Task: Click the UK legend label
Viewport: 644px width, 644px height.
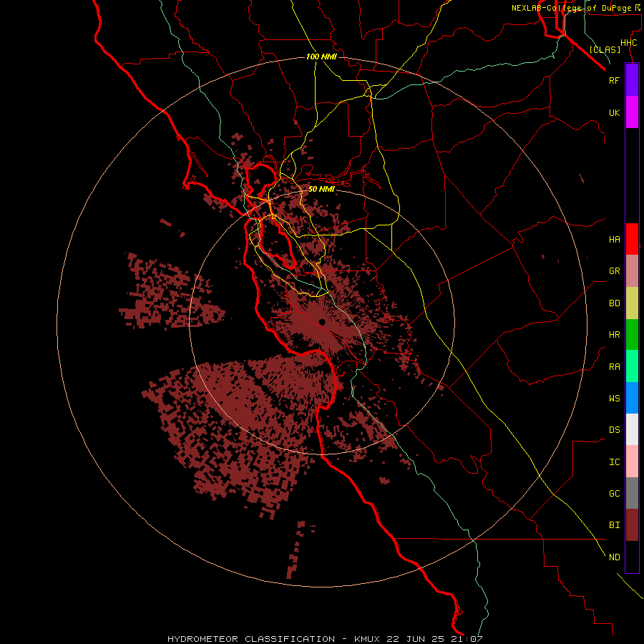Action: tap(614, 112)
